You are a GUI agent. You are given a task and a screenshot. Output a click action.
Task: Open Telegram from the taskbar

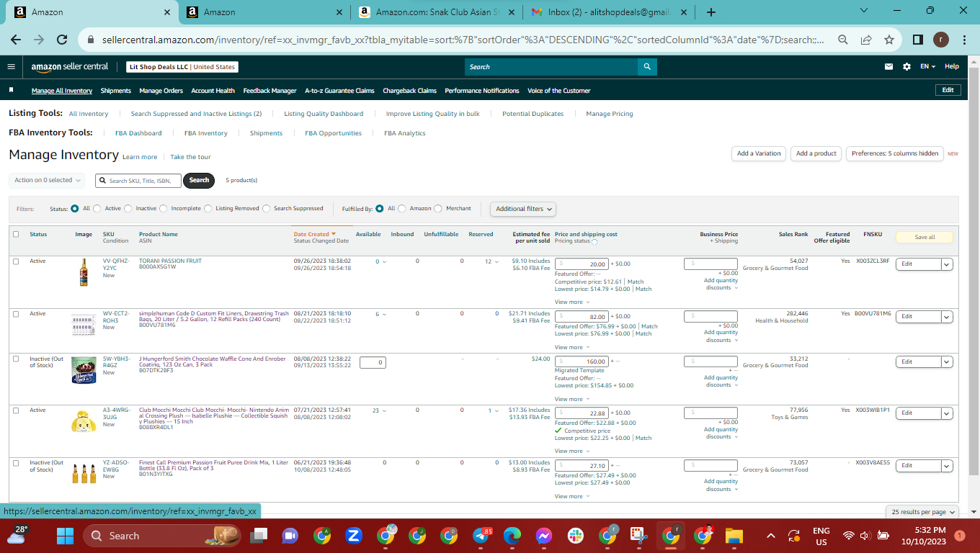tap(481, 536)
